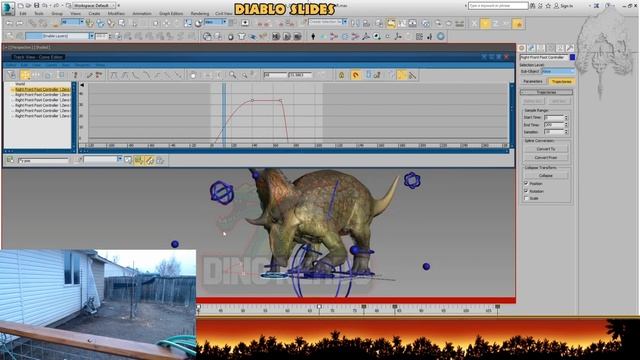The height and width of the screenshot is (360, 640).
Task: Toggle the Position checkbox under Collapse Transform
Action: (526, 184)
